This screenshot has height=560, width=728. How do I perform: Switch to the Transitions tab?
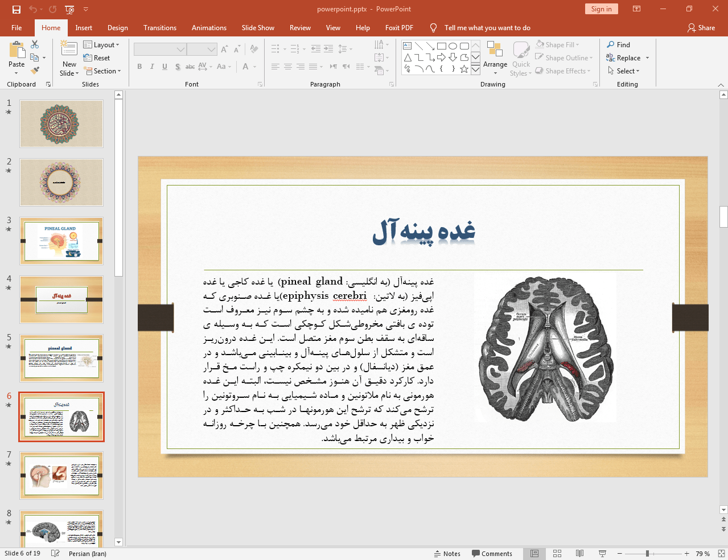[160, 28]
